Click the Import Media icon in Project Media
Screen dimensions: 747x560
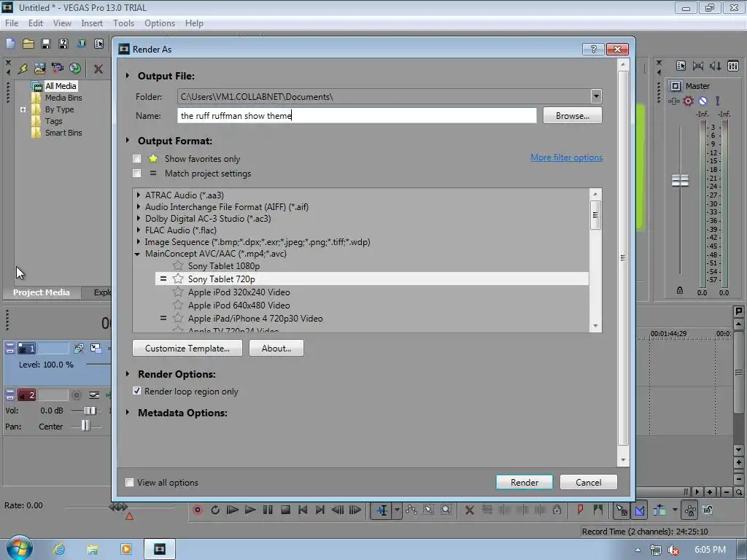click(x=39, y=69)
